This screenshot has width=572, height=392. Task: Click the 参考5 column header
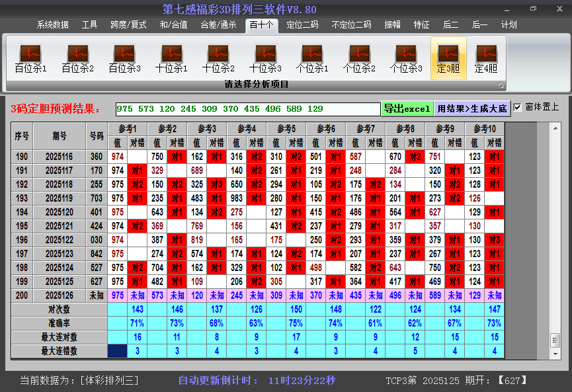pyautogui.click(x=286, y=129)
